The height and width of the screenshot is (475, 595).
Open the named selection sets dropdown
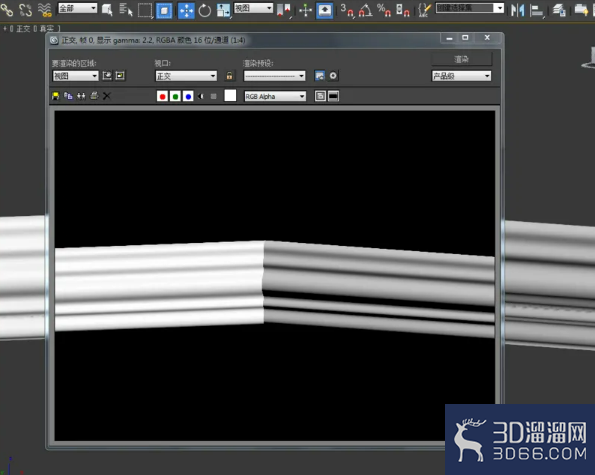click(x=470, y=8)
